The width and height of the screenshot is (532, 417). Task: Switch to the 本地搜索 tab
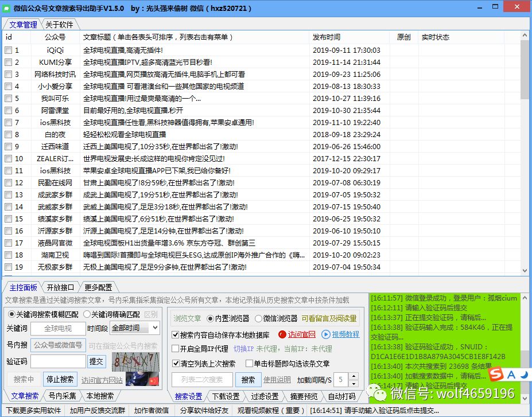pos(100,396)
